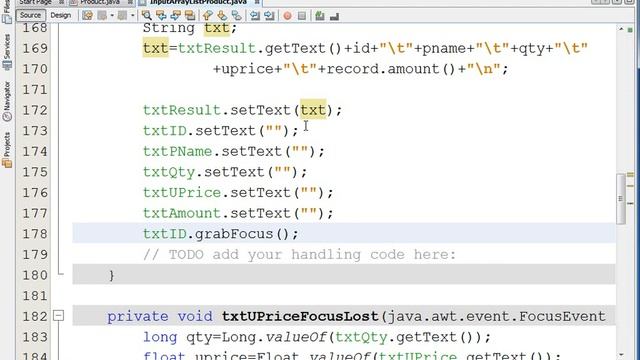The image size is (640, 360).
Task: Click scrollbar up arrow
Action: pyautogui.click(x=621, y=29)
